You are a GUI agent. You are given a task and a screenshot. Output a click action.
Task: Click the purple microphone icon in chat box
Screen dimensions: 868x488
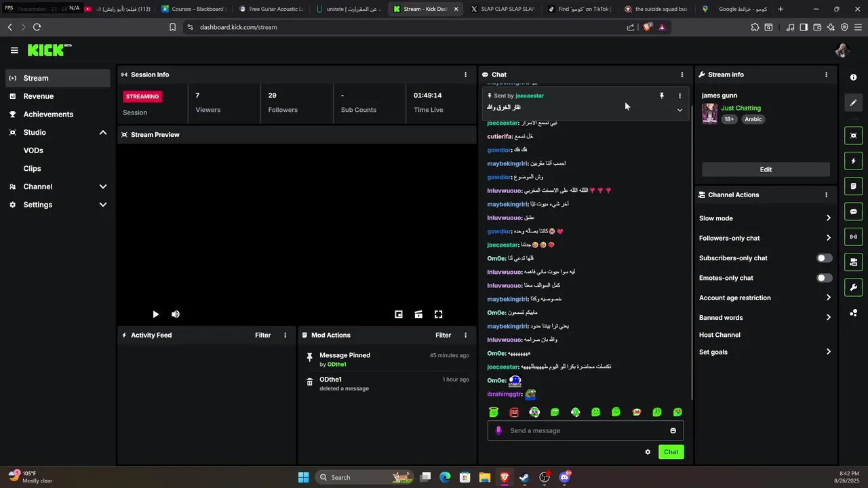pos(498,430)
